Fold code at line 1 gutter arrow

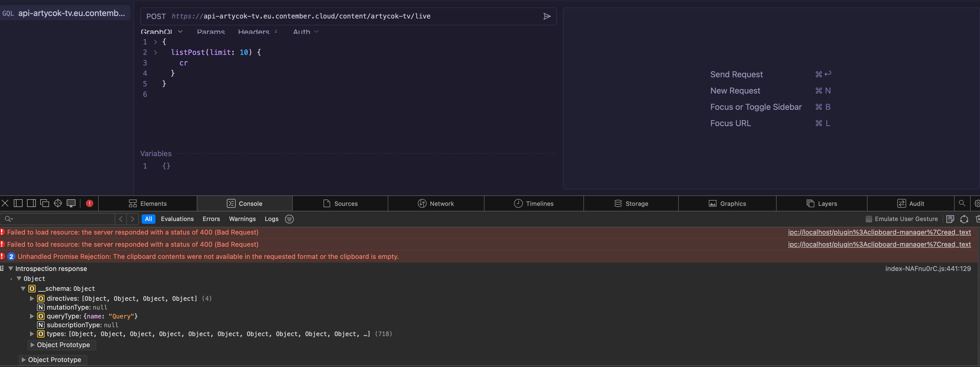click(155, 42)
